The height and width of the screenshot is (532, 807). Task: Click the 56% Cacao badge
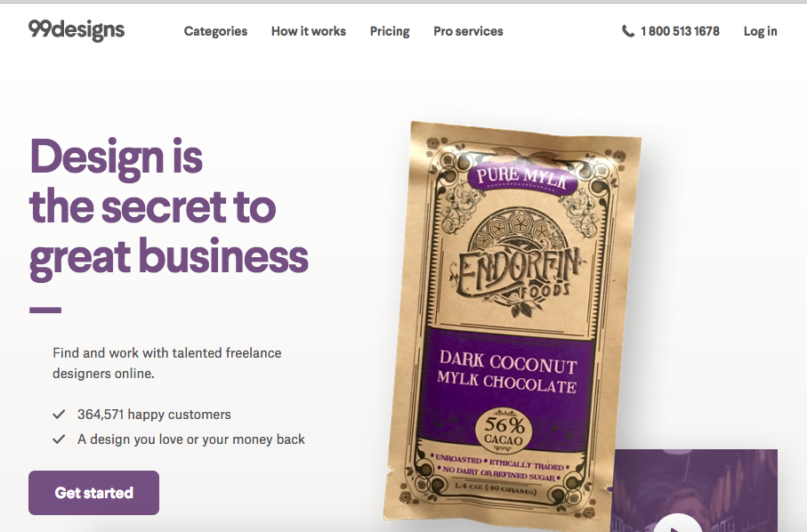coord(504,430)
